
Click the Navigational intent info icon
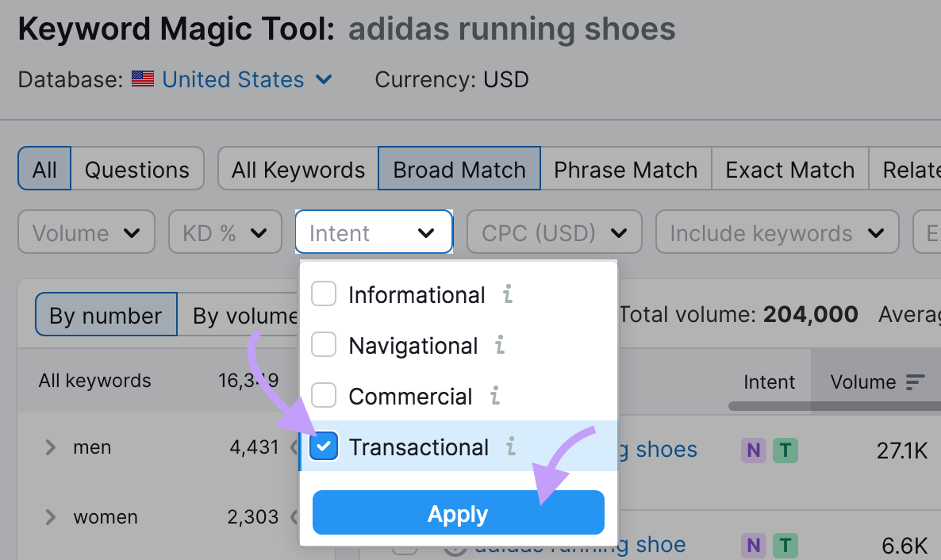coord(499,345)
